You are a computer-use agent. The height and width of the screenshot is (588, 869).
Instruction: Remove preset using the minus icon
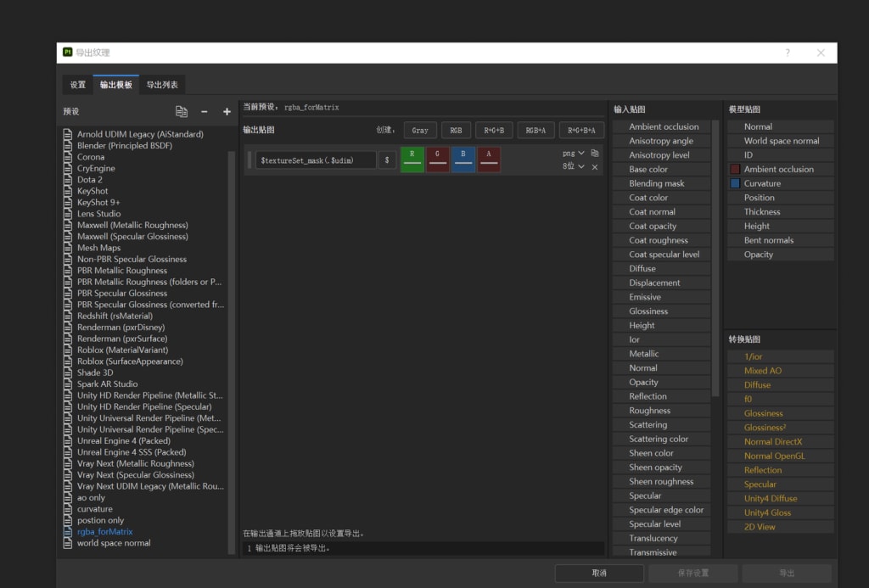204,111
